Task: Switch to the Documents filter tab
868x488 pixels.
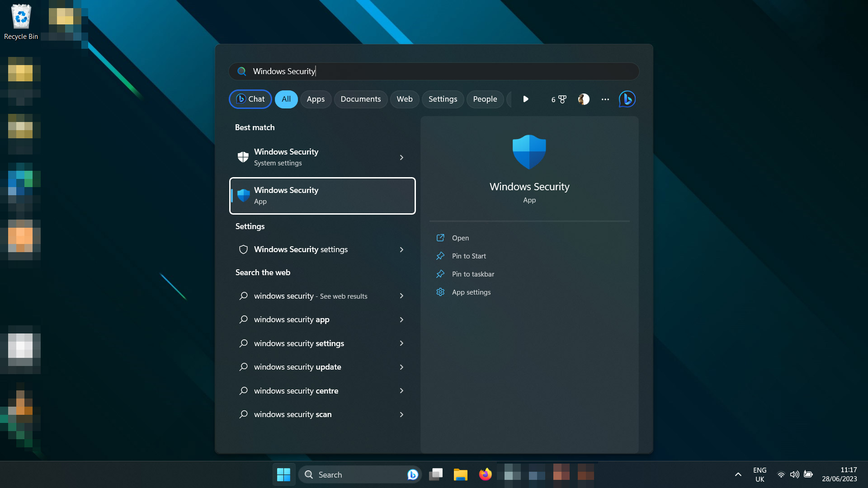Action: click(361, 99)
